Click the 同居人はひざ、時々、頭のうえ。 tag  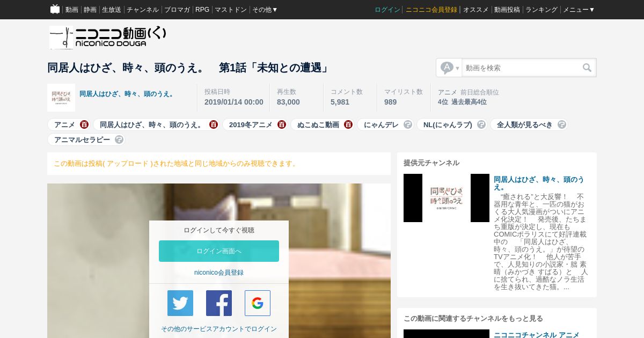(152, 124)
